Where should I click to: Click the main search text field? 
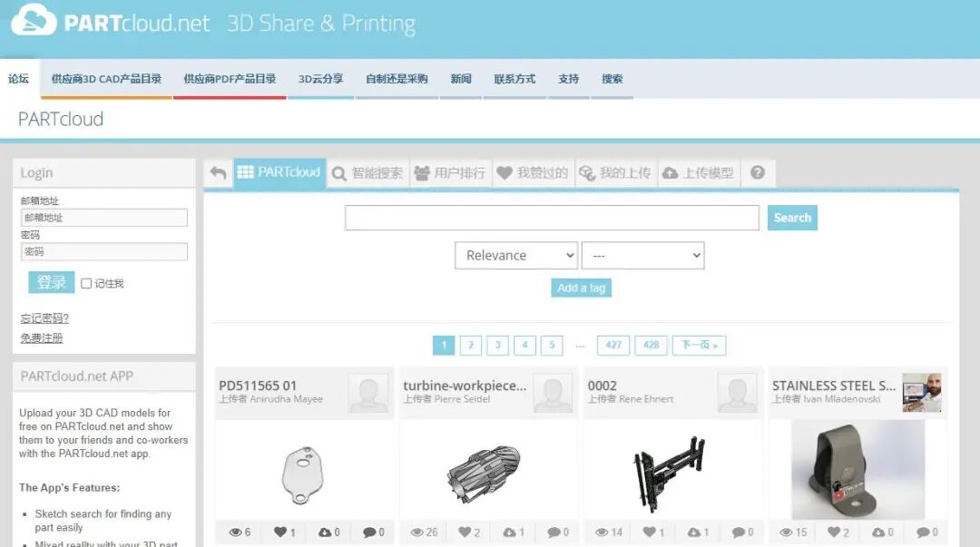552,218
